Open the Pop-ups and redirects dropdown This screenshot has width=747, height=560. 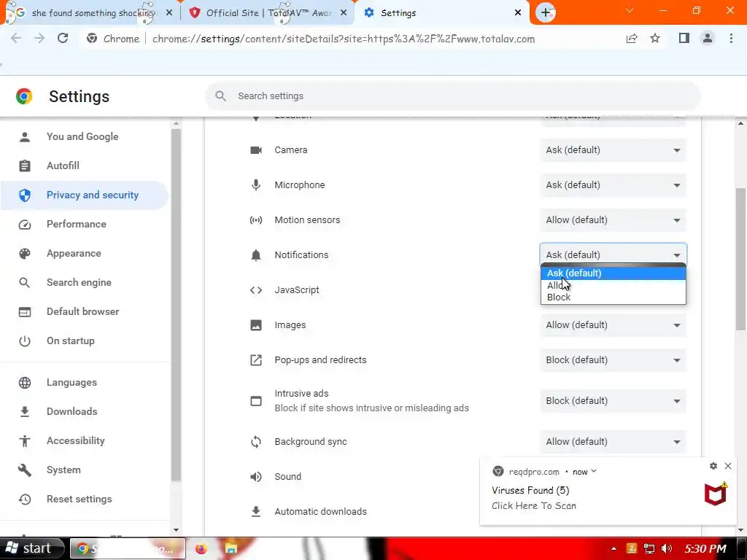613,360
